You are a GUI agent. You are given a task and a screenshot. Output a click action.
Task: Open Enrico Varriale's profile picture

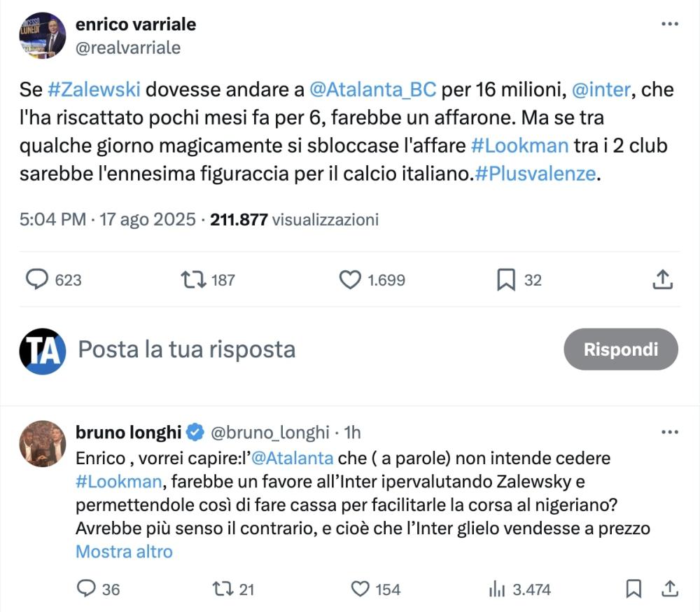43,35
